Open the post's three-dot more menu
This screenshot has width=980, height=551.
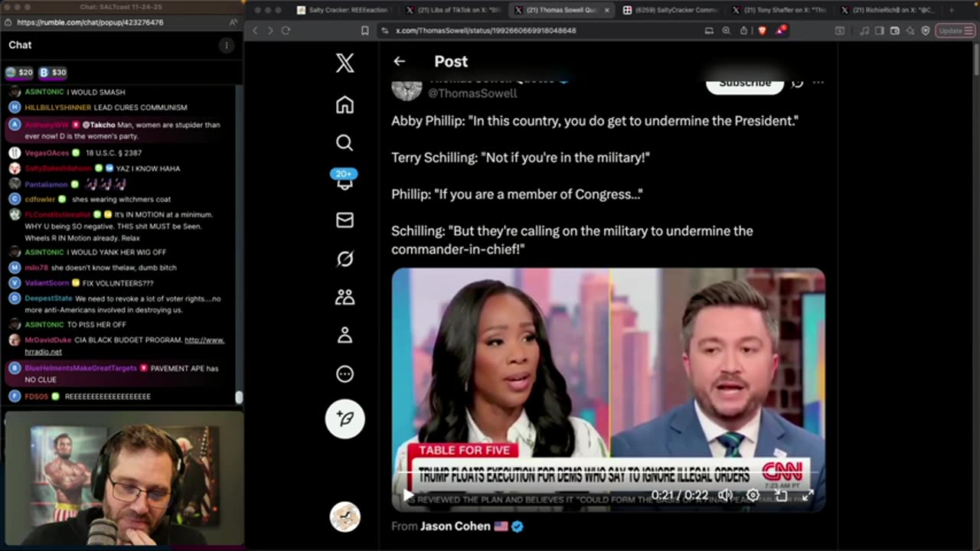pos(818,83)
